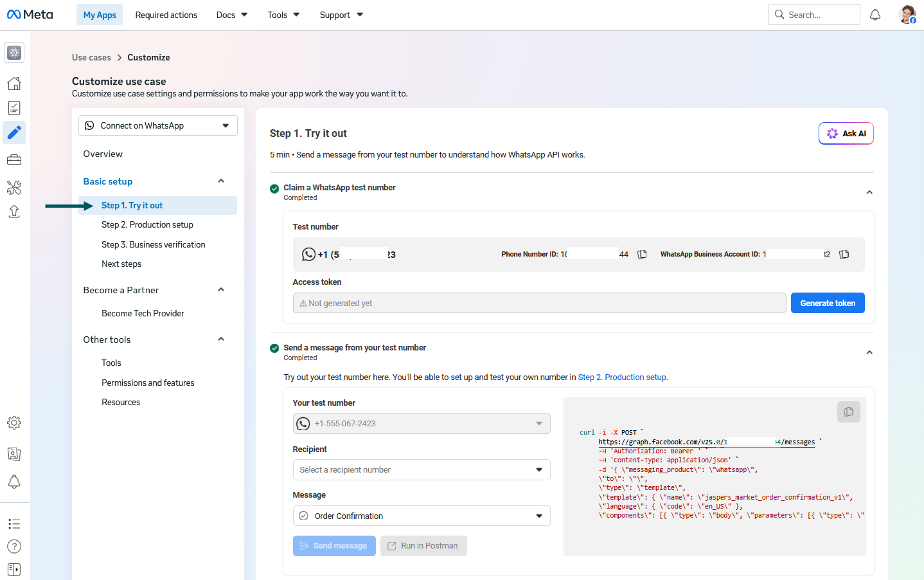Go to Step 2. Production setup in side menu
The height and width of the screenshot is (580, 924).
point(147,224)
